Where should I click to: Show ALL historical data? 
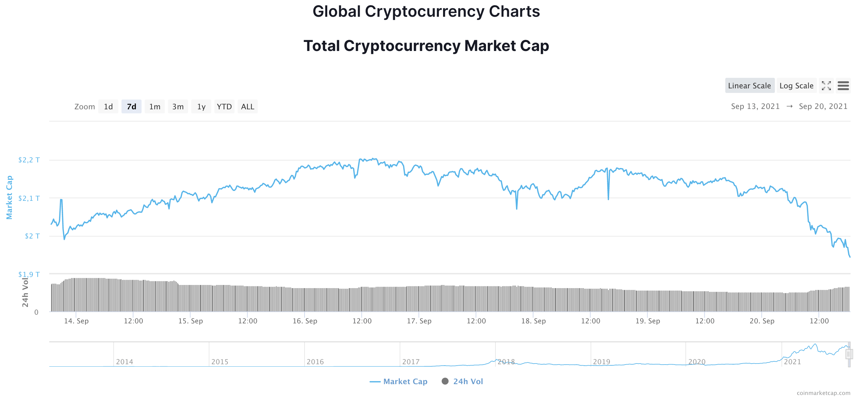pyautogui.click(x=247, y=107)
